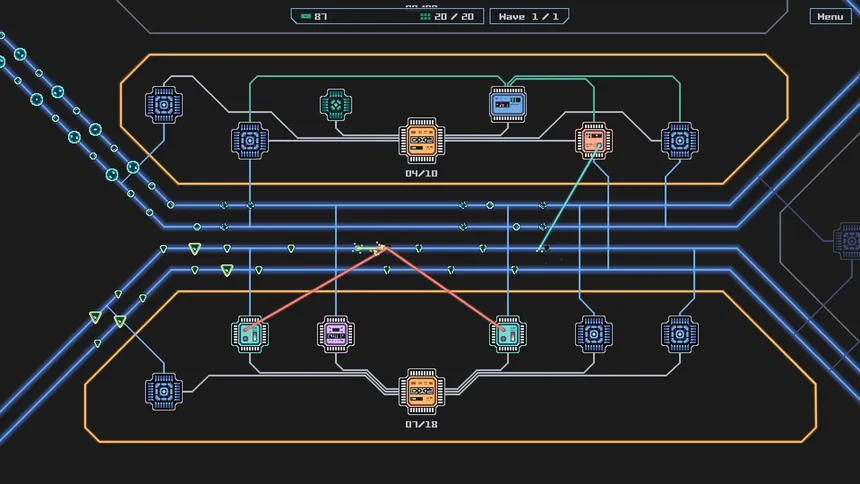860x484 pixels.
Task: Select first empty socket right of second teal tower
Action: pyautogui.click(x=593, y=334)
